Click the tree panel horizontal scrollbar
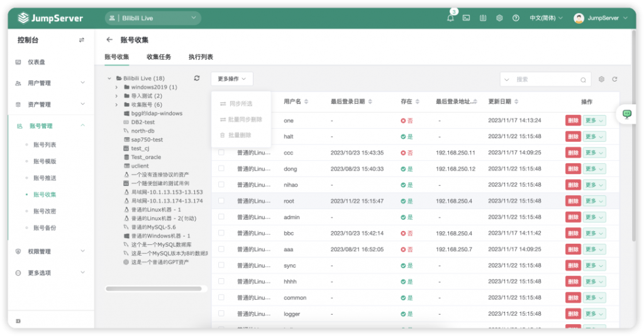The image size is (644, 336). click(x=153, y=289)
